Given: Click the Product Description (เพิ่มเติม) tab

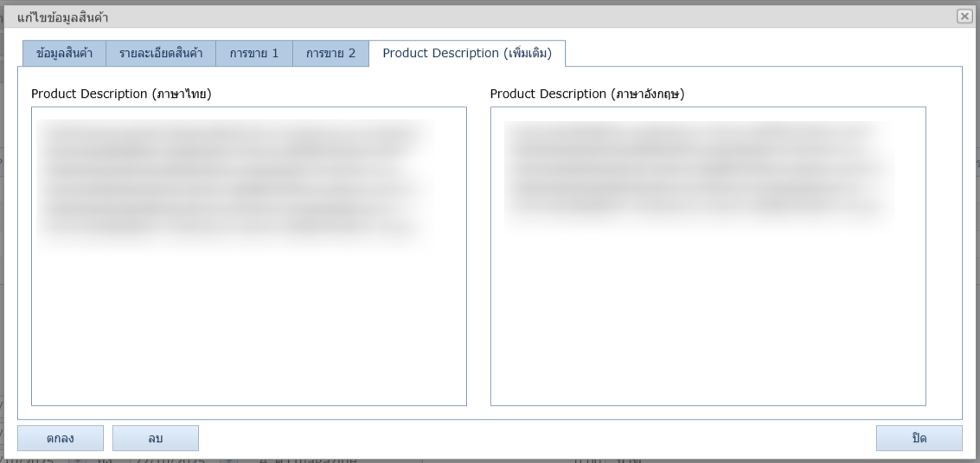Looking at the screenshot, I should click(x=467, y=54).
